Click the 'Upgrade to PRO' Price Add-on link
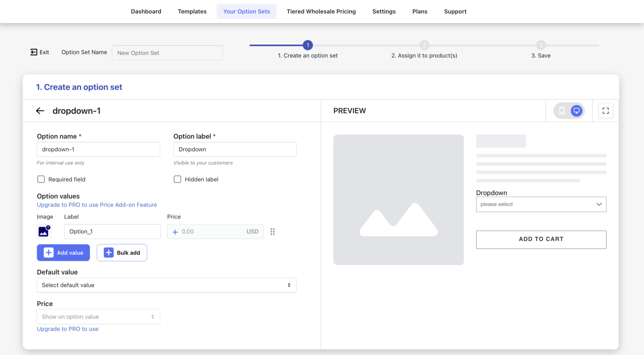This screenshot has width=644, height=355. (x=96, y=205)
